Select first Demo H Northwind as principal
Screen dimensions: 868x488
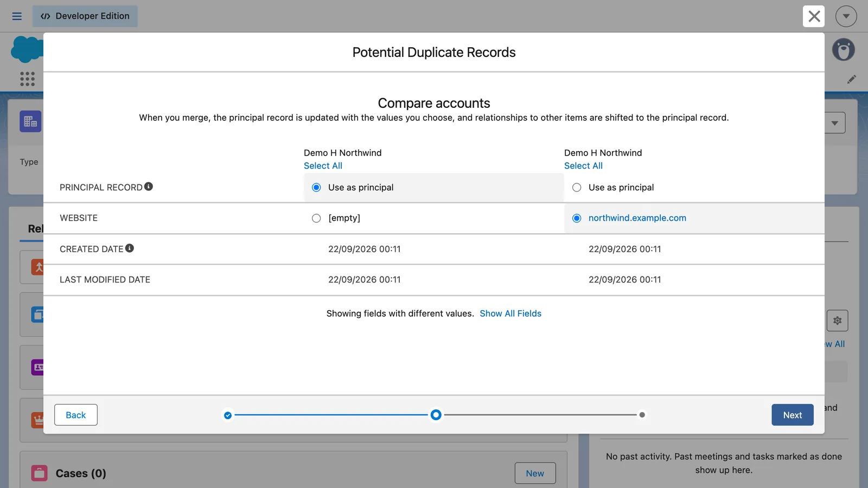(x=316, y=188)
